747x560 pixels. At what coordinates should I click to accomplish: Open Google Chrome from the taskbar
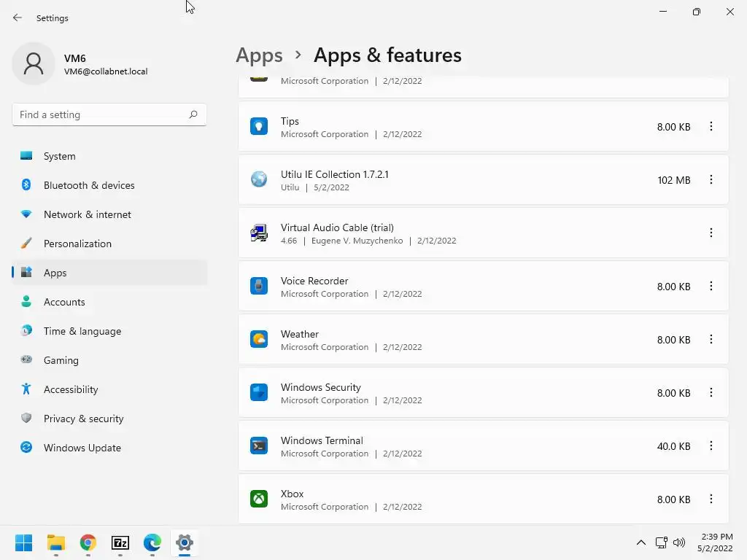point(88,542)
